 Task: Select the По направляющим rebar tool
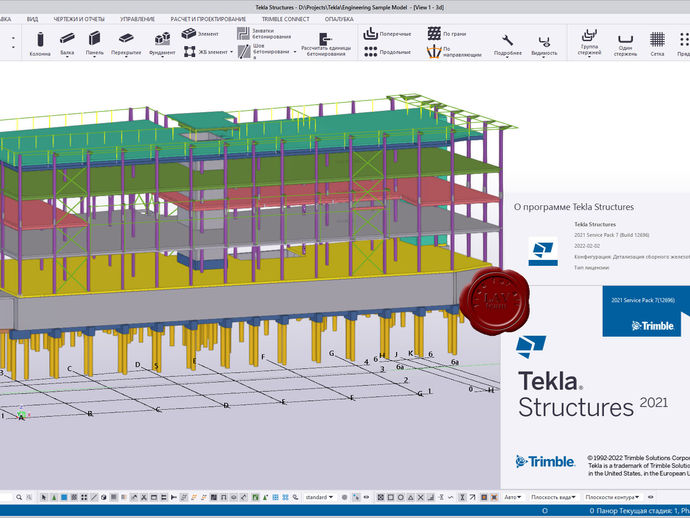tap(454, 52)
